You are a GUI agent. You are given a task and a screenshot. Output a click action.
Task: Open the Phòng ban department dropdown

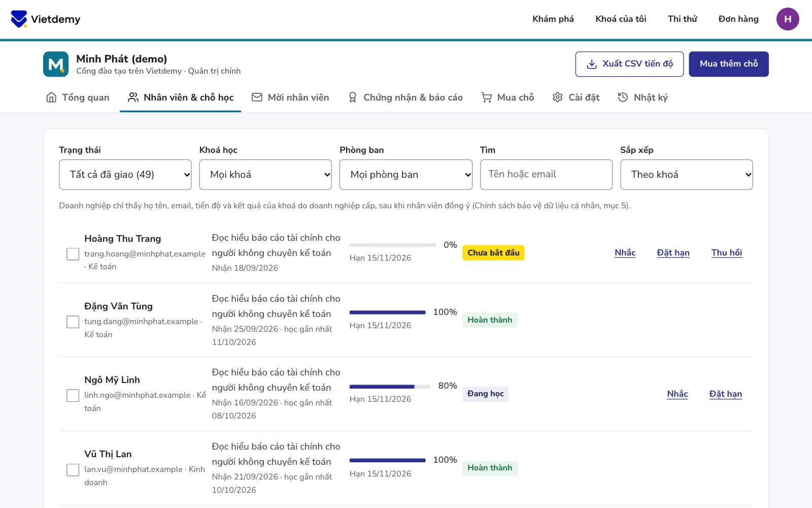click(406, 175)
